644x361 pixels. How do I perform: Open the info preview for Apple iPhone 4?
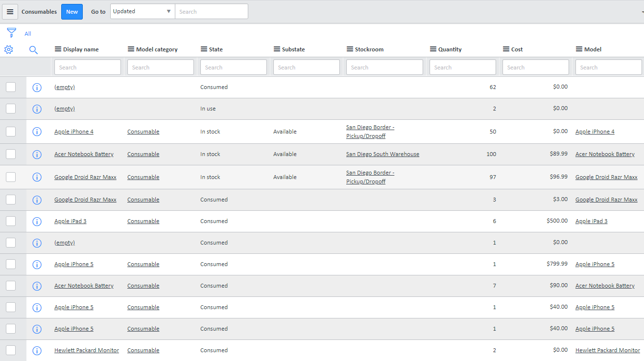(x=37, y=132)
